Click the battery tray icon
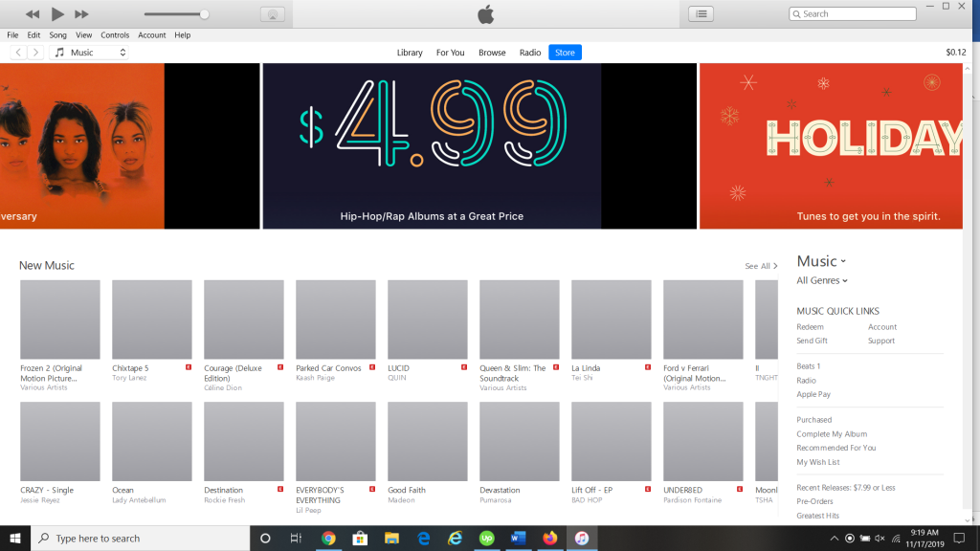This screenshot has width=980, height=551. click(865, 539)
